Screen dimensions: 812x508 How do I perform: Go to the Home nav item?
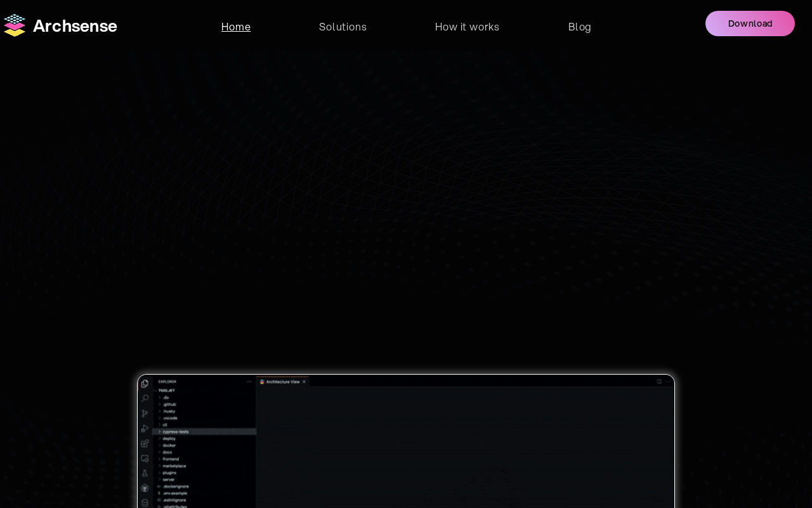tap(236, 27)
